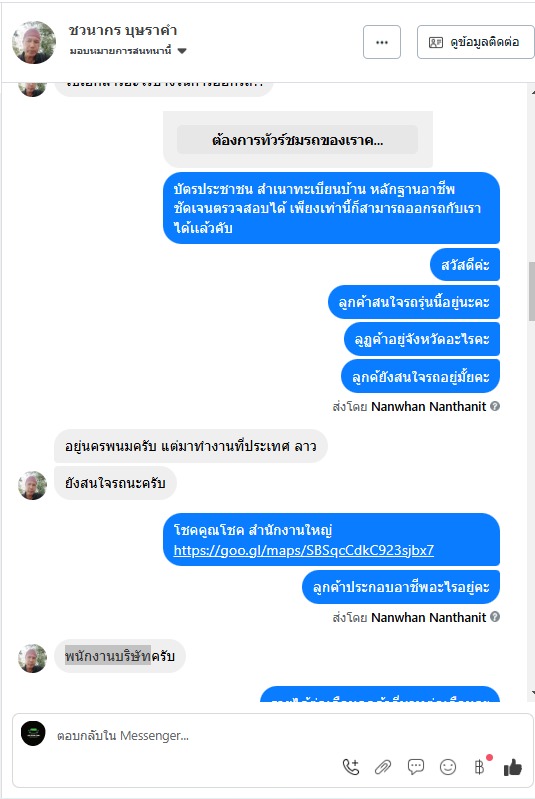
Task: Click scroll-down arrow of the chat scrollbar
Action: 532,694
